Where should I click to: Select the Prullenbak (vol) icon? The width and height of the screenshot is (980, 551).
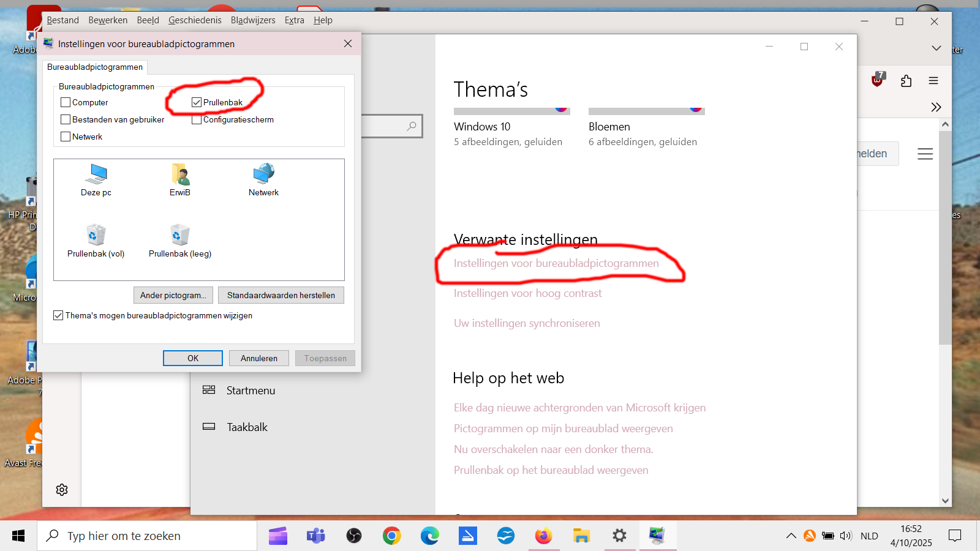pyautogui.click(x=96, y=241)
